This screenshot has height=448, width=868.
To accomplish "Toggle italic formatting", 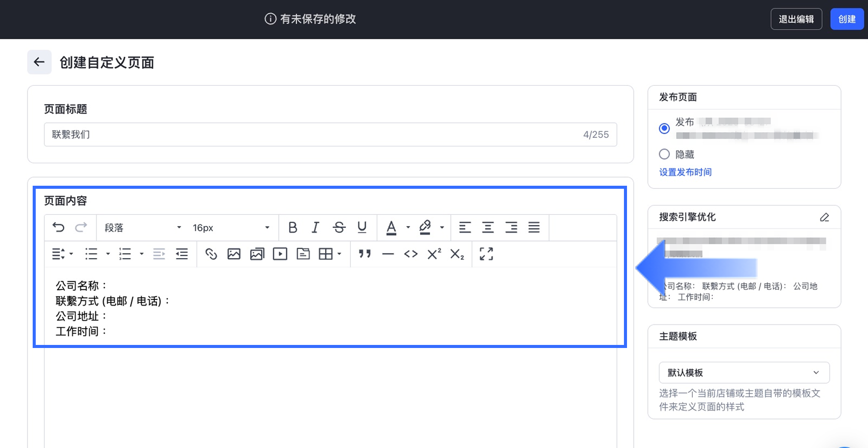I will click(316, 228).
